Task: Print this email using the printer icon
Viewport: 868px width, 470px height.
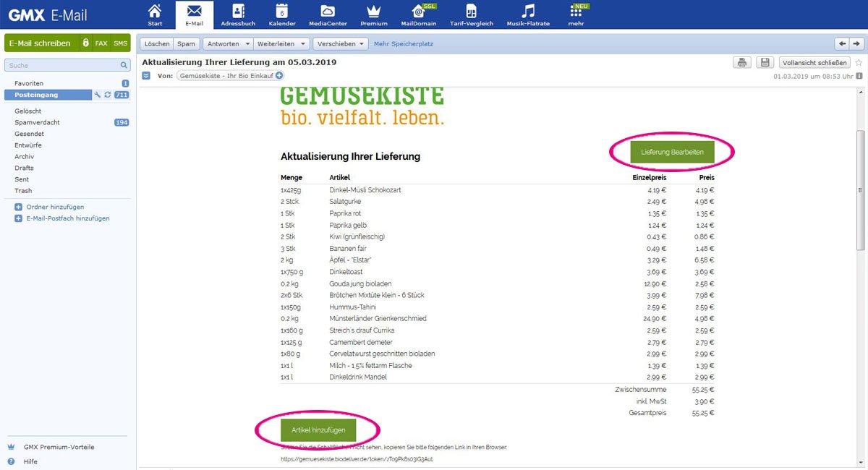Action: click(x=741, y=63)
